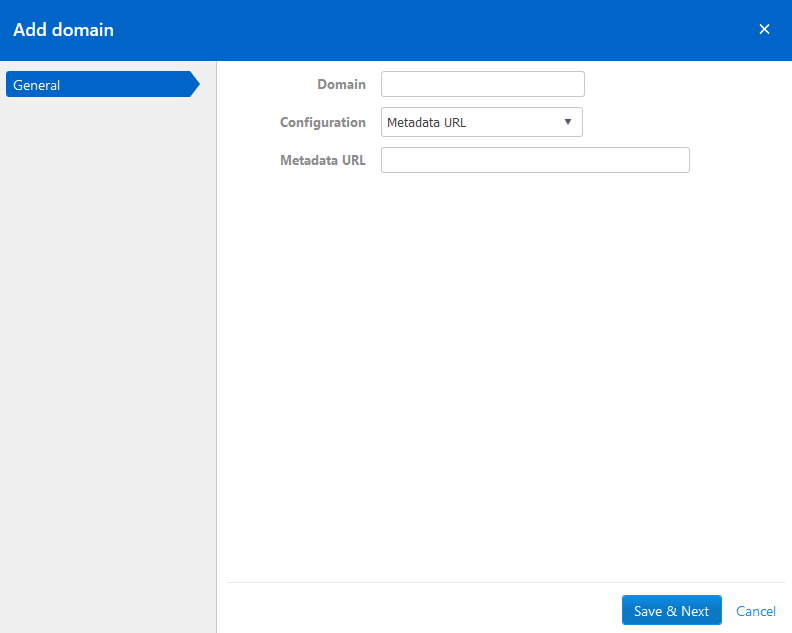Screen dimensions: 792x633
Task: Click the selected Metadata URL dropdown value
Action: (x=427, y=123)
